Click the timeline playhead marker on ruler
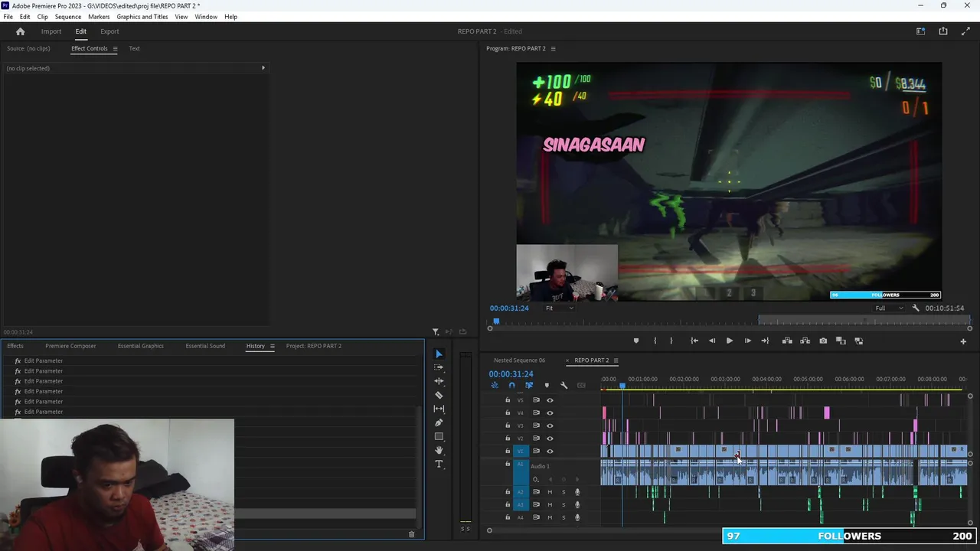The height and width of the screenshot is (551, 980). coord(622,385)
